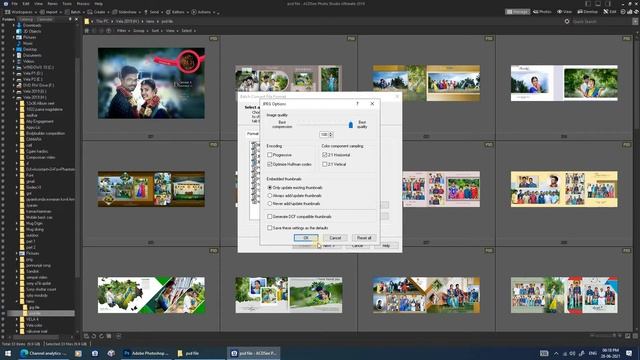
Task: Select the yellow background group photos thumbnail
Action: point(564,189)
